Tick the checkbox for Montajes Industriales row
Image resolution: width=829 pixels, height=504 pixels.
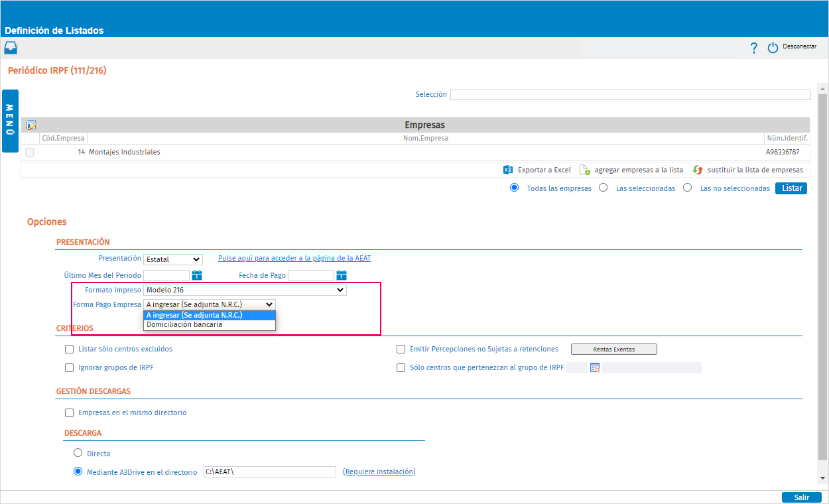pos(30,152)
